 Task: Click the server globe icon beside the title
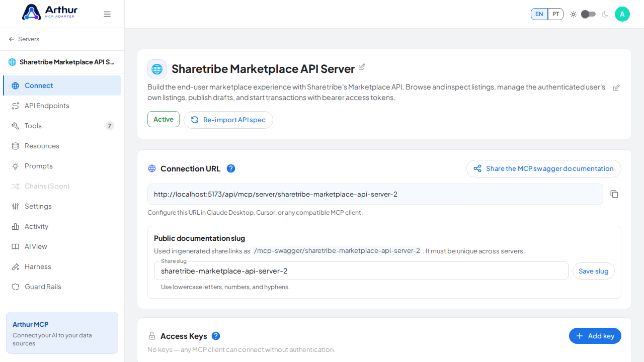[x=157, y=69]
